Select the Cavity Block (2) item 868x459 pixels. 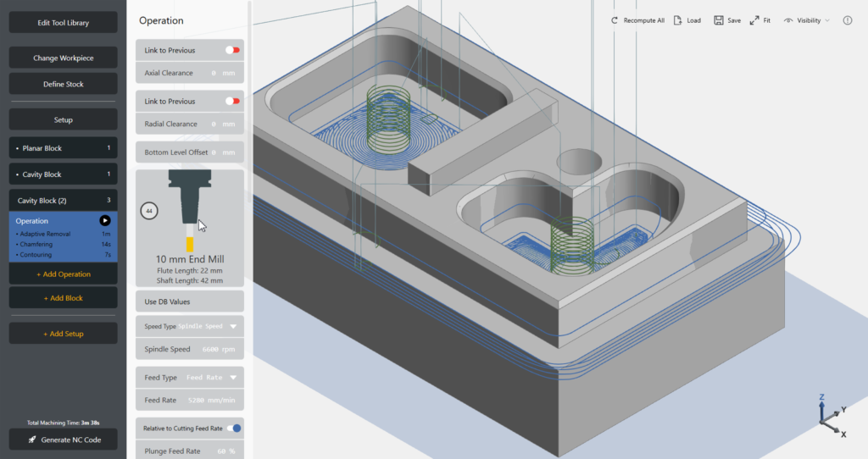click(x=64, y=201)
